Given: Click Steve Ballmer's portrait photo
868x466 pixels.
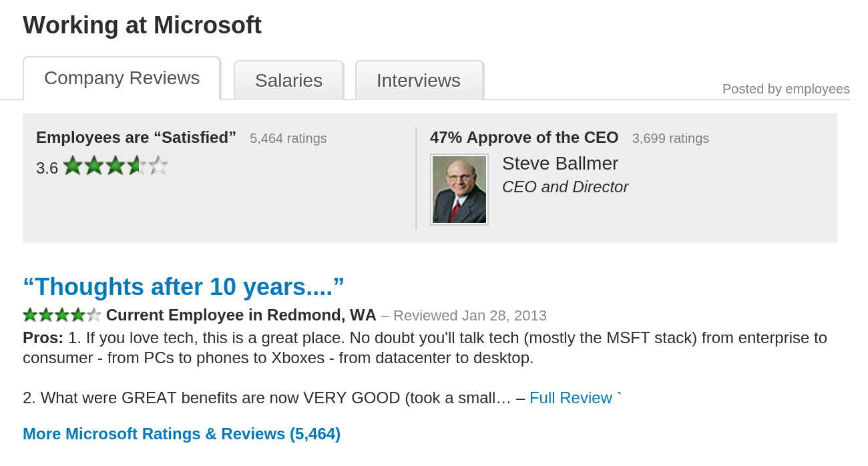Looking at the screenshot, I should (459, 189).
